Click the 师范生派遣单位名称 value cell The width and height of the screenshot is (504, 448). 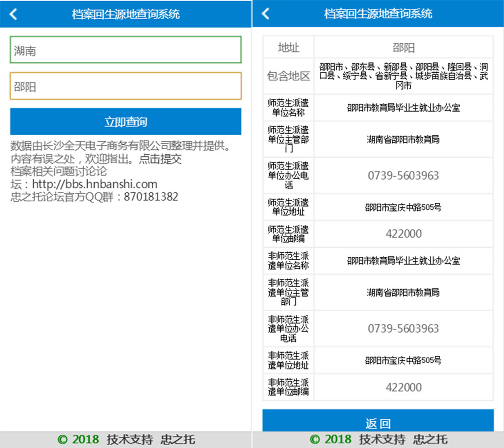(403, 108)
